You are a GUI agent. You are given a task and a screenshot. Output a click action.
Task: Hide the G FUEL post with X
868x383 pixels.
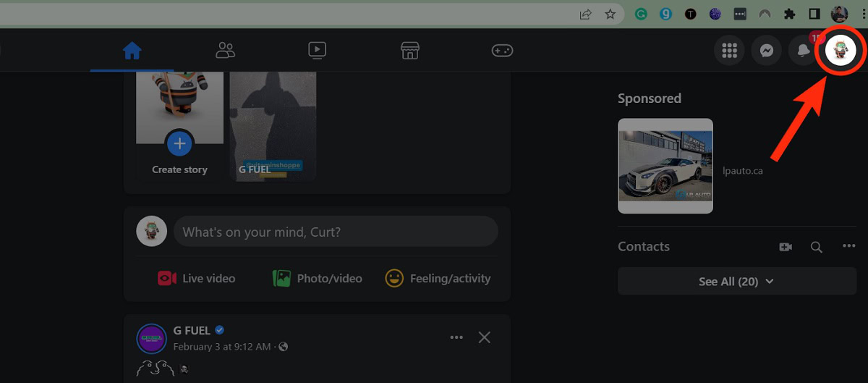(485, 337)
